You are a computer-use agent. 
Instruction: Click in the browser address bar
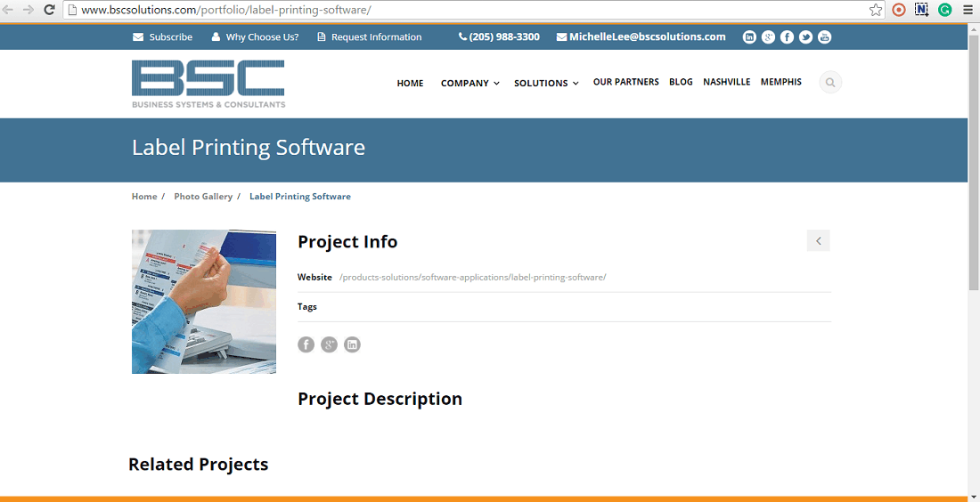pyautogui.click(x=463, y=10)
